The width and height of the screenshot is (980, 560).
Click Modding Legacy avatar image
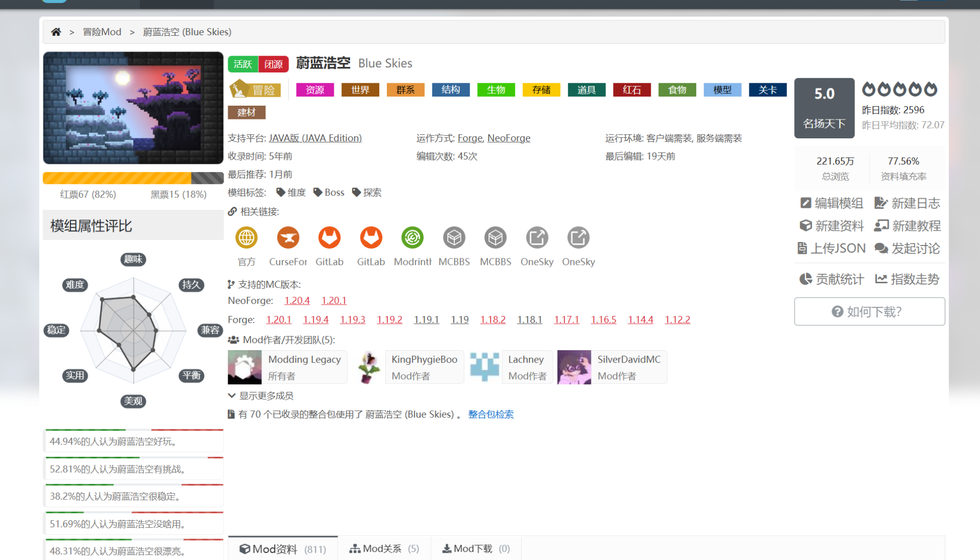point(244,367)
